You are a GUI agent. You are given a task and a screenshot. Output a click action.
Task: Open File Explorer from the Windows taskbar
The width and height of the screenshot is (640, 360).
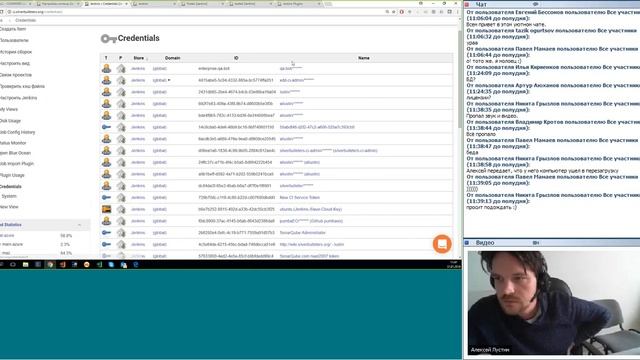coord(25,264)
